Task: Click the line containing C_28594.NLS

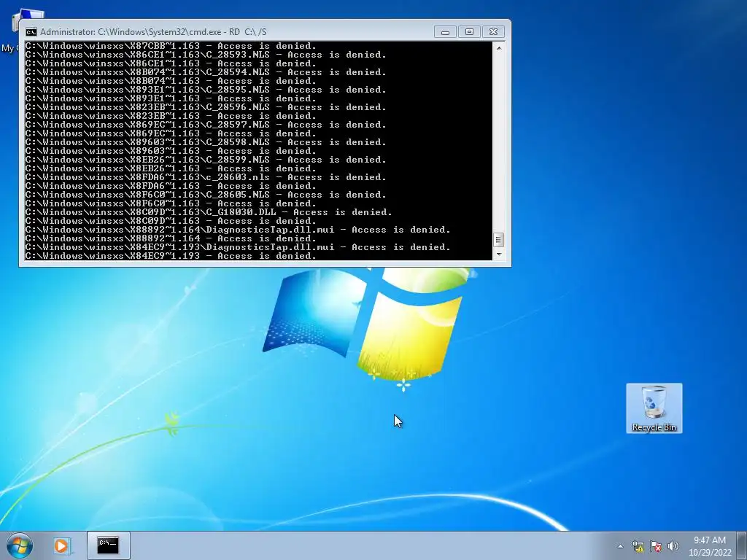Action: click(206, 72)
